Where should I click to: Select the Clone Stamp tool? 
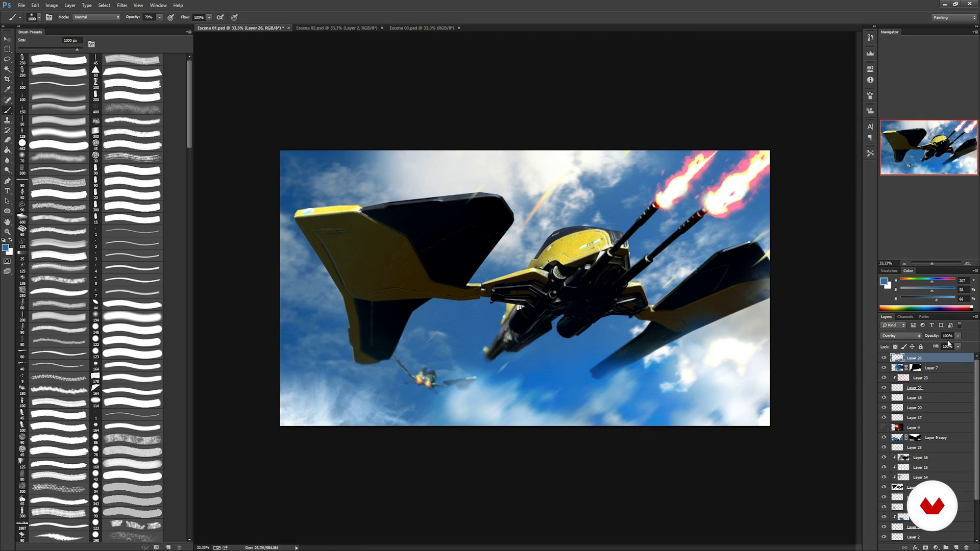tap(7, 120)
